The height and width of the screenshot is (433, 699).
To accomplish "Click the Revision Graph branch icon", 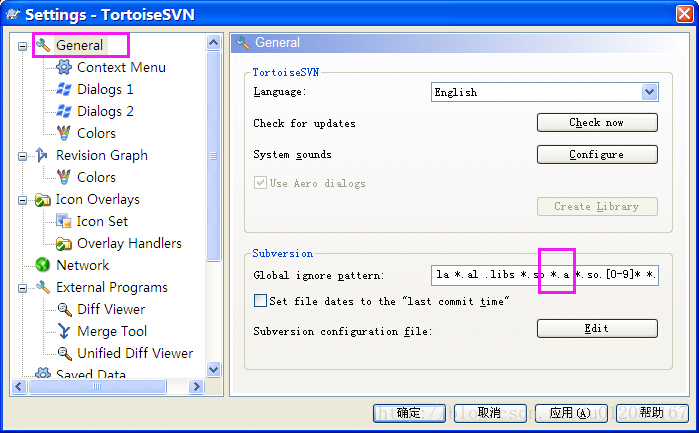I will [42, 155].
